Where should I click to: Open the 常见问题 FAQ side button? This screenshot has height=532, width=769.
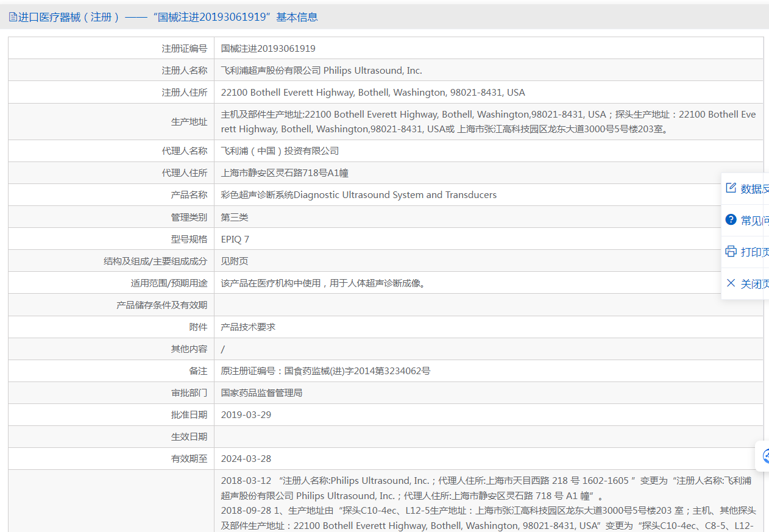tap(745, 221)
